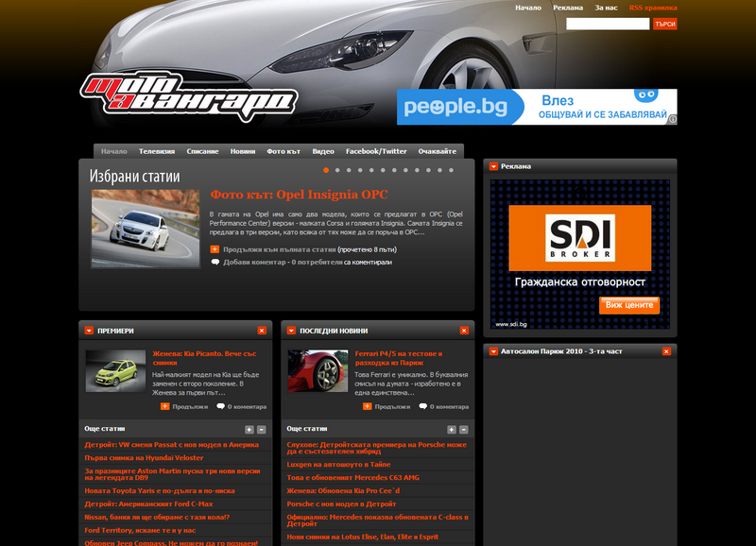The image size is (756, 546).
Task: Open the green Kia Picanto thumbnail
Action: tap(115, 371)
